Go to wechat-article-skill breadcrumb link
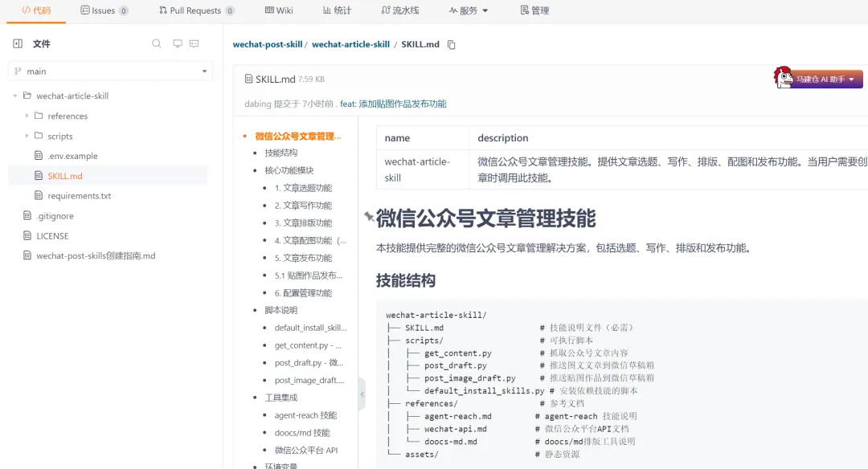 350,44
